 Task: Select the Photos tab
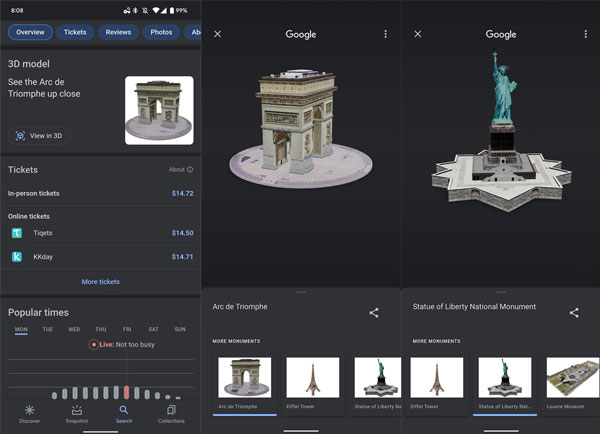pyautogui.click(x=161, y=32)
